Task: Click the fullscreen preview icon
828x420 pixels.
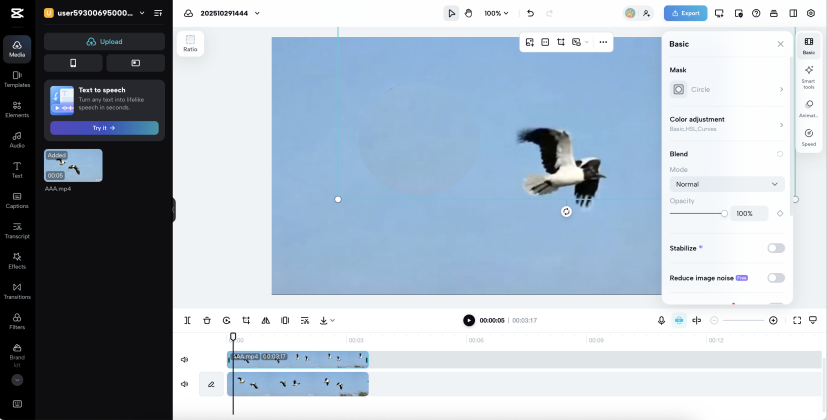Action: click(797, 320)
